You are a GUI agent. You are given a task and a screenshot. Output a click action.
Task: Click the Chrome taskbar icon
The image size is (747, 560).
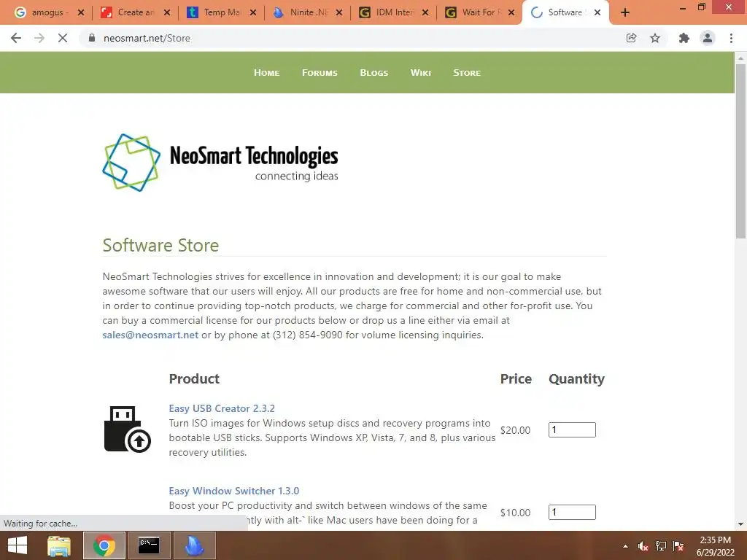(x=104, y=545)
